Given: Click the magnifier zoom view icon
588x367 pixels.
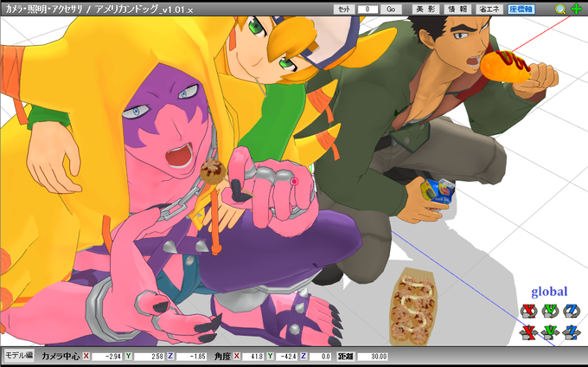Looking at the screenshot, I should (x=560, y=9).
